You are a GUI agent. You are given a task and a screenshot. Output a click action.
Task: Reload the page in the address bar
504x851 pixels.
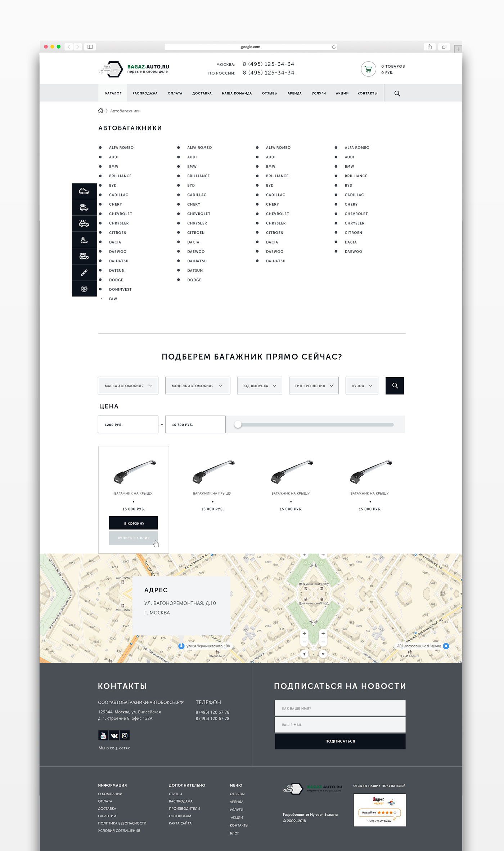(334, 47)
